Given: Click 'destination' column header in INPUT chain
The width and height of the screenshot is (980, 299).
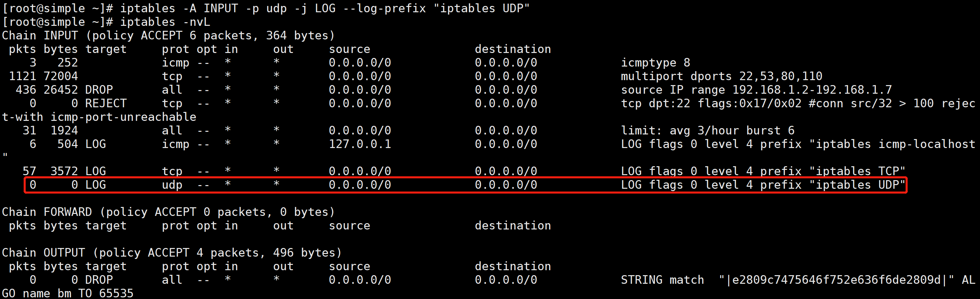Looking at the screenshot, I should pos(513,49).
